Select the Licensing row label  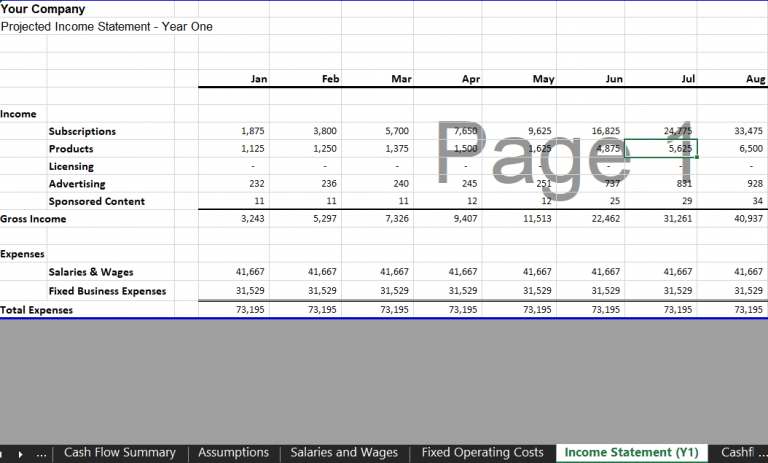71,167
